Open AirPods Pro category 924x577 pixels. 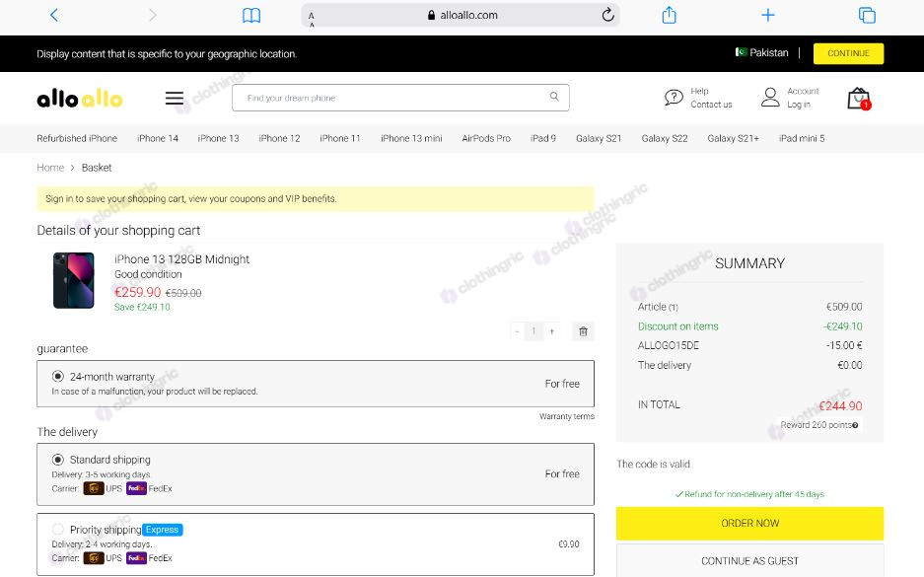[486, 138]
